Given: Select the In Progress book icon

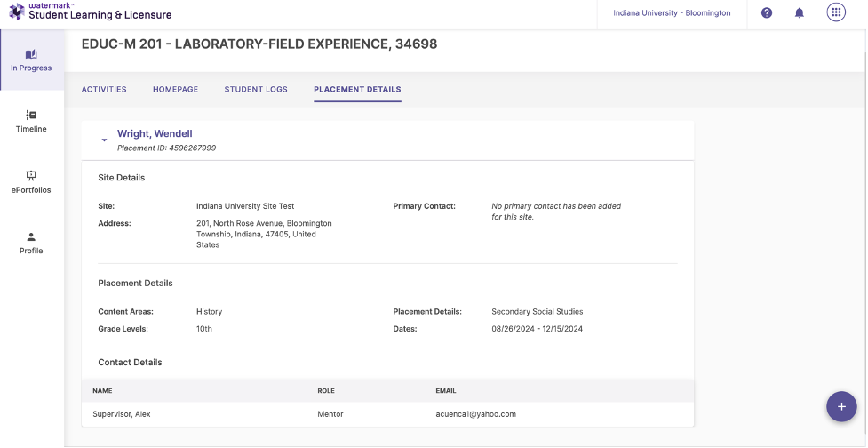Looking at the screenshot, I should click(31, 54).
